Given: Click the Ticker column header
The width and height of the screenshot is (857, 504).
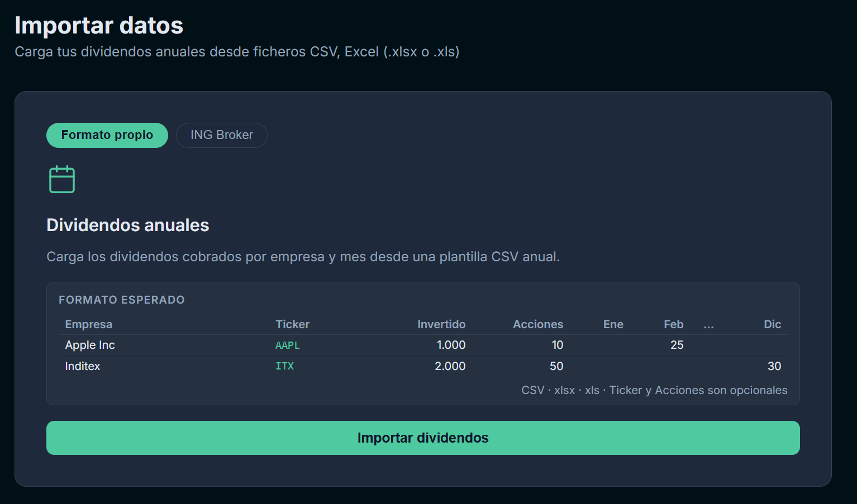Looking at the screenshot, I should tap(292, 324).
